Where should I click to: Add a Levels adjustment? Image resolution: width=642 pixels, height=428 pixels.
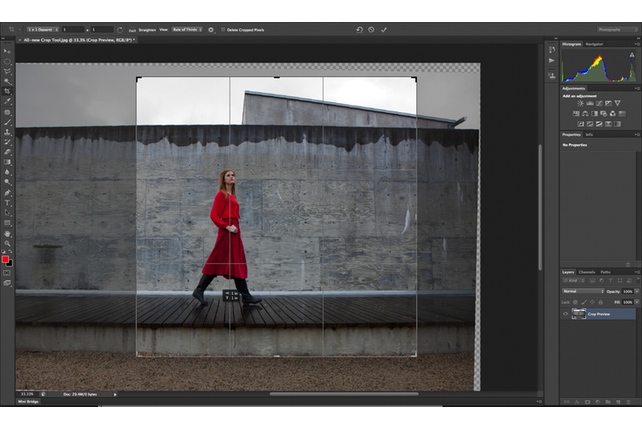pyautogui.click(x=590, y=103)
